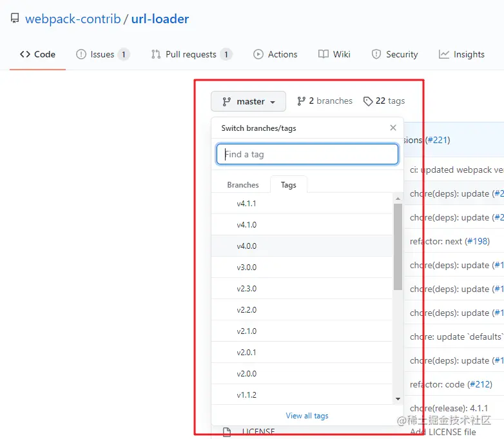Click the tag icon beside 22 tags
Image resolution: width=504 pixels, height=439 pixels.
368,101
